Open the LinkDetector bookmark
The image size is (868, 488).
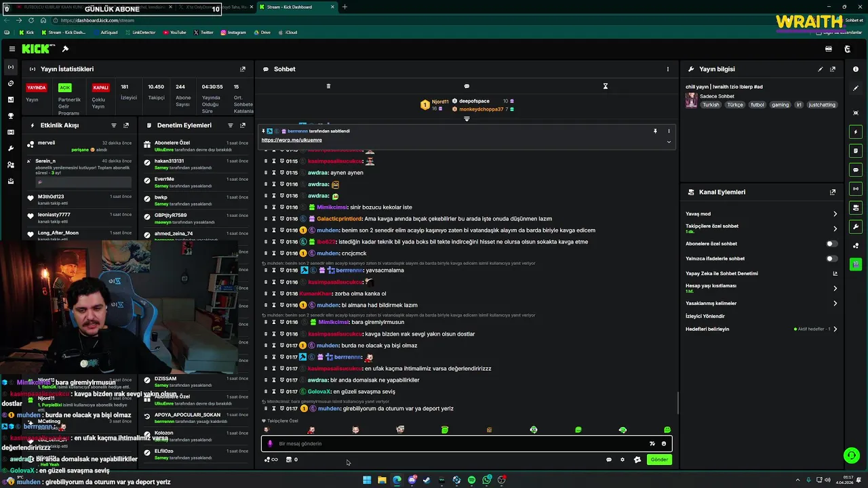pos(140,32)
